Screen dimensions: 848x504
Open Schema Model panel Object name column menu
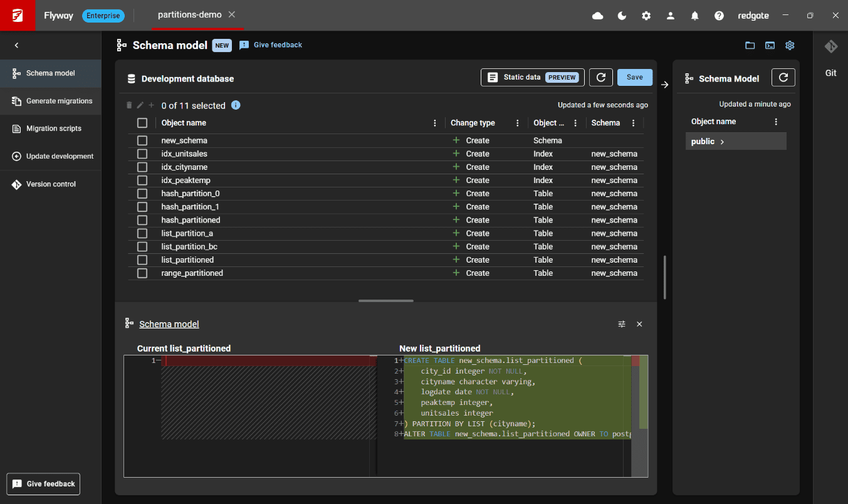(x=776, y=122)
